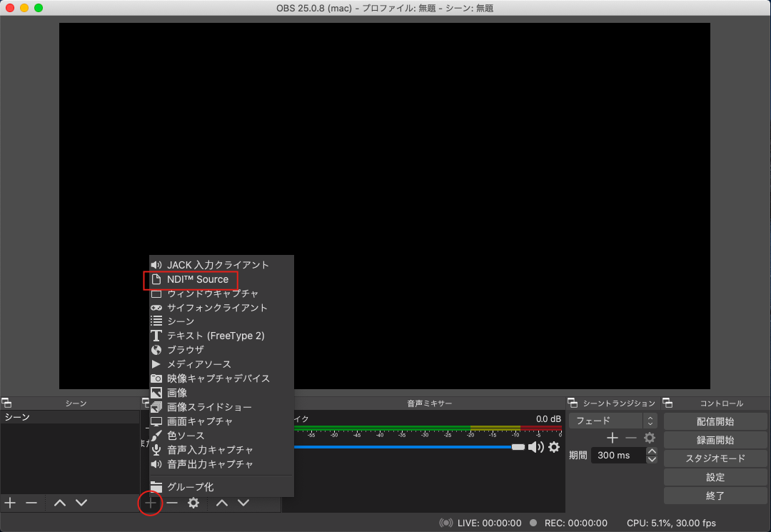
Task: Enable スタジオモード button
Action: (715, 458)
